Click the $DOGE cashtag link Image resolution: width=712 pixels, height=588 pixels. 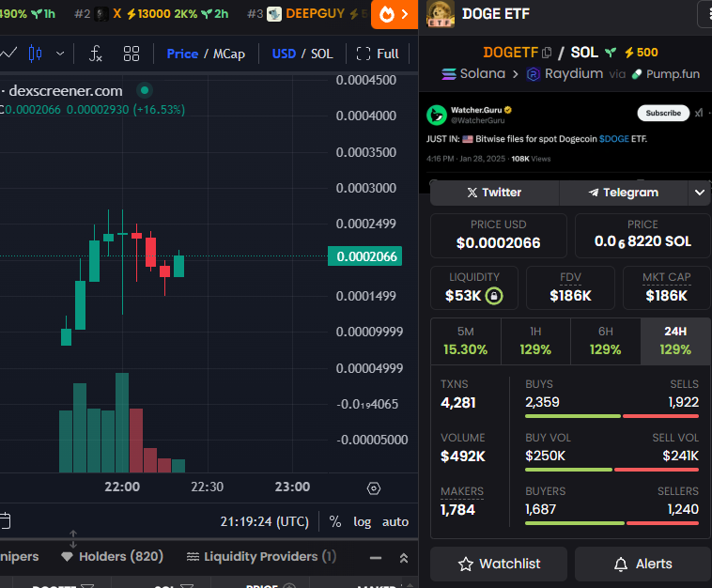pyautogui.click(x=614, y=139)
